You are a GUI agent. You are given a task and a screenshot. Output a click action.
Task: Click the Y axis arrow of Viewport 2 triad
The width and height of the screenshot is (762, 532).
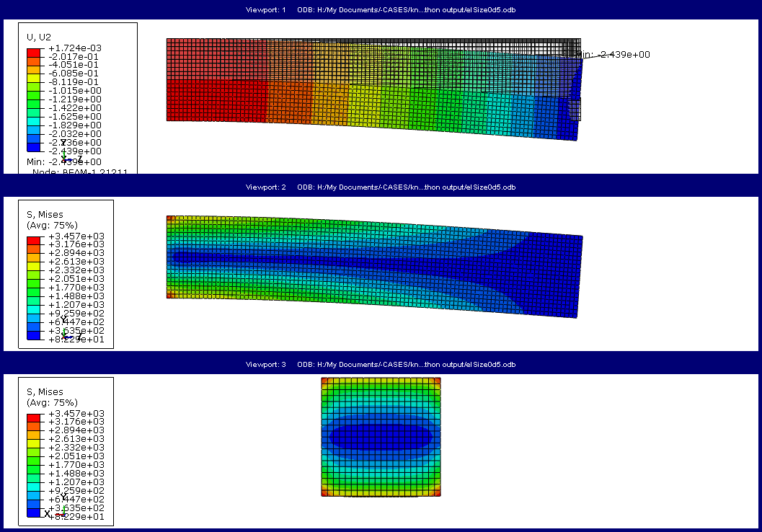pyautogui.click(x=63, y=330)
